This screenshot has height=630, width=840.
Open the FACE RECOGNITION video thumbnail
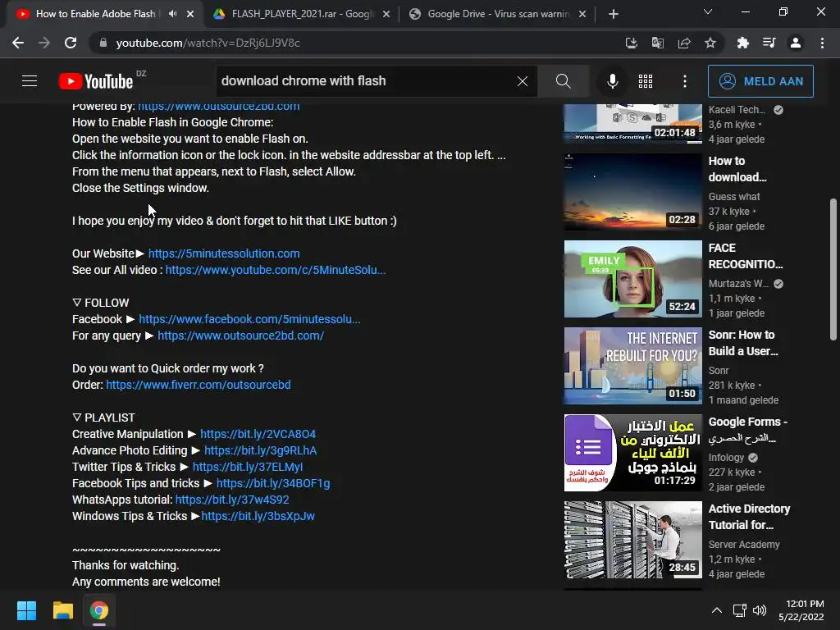point(632,279)
